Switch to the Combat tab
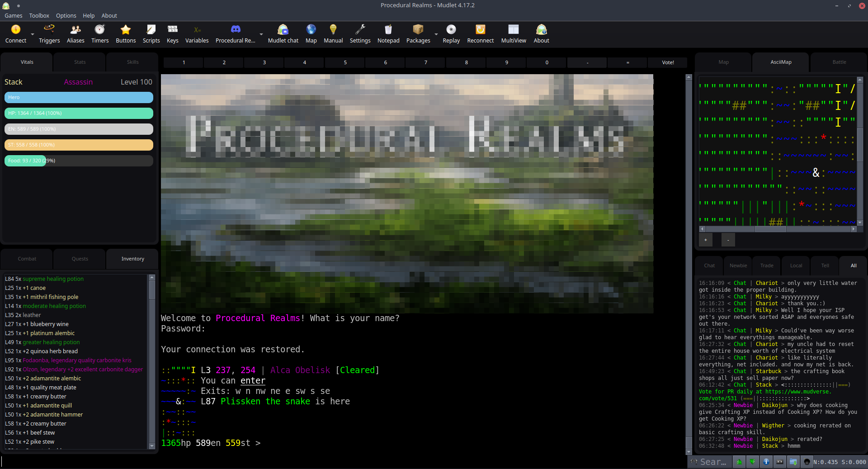 point(27,259)
